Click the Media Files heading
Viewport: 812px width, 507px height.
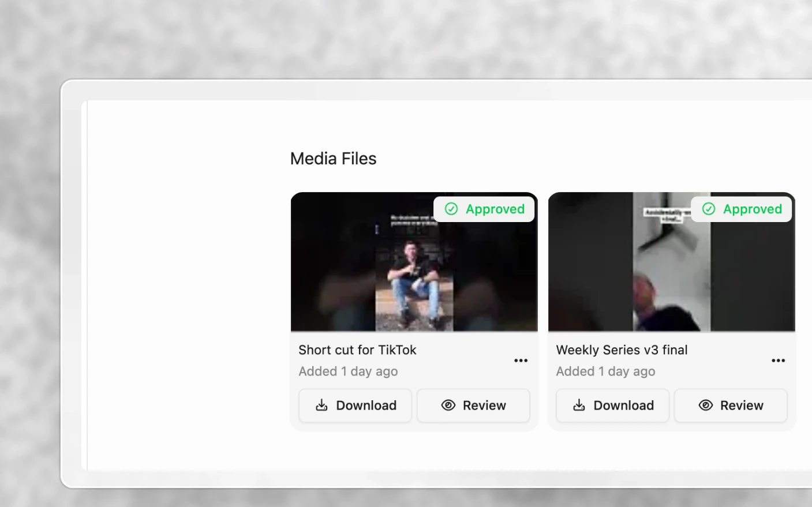click(x=333, y=159)
